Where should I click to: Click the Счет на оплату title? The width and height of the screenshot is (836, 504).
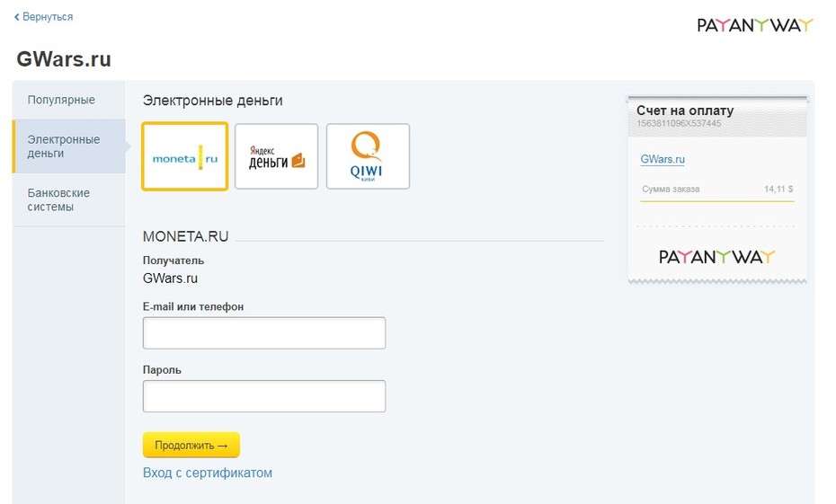click(685, 111)
